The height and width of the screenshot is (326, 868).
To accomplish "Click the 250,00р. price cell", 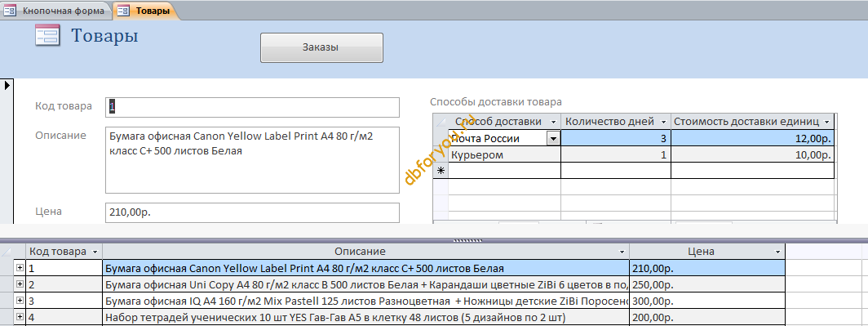I will (707, 285).
